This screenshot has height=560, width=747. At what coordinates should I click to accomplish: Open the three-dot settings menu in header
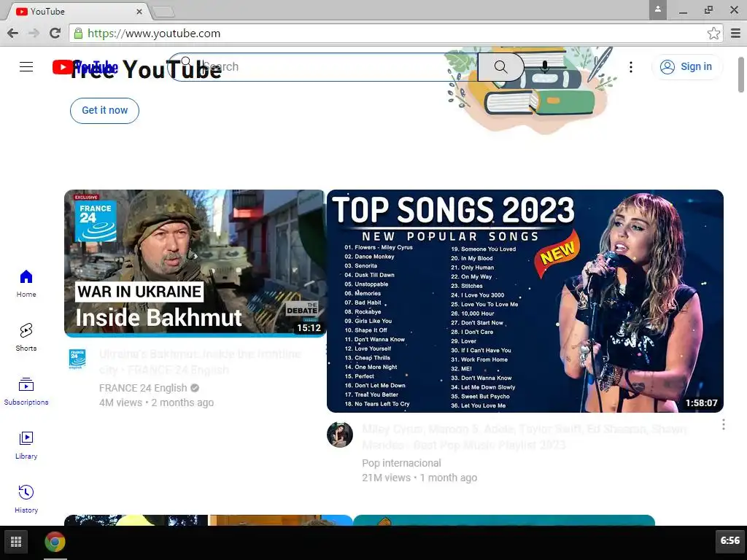[x=631, y=67]
